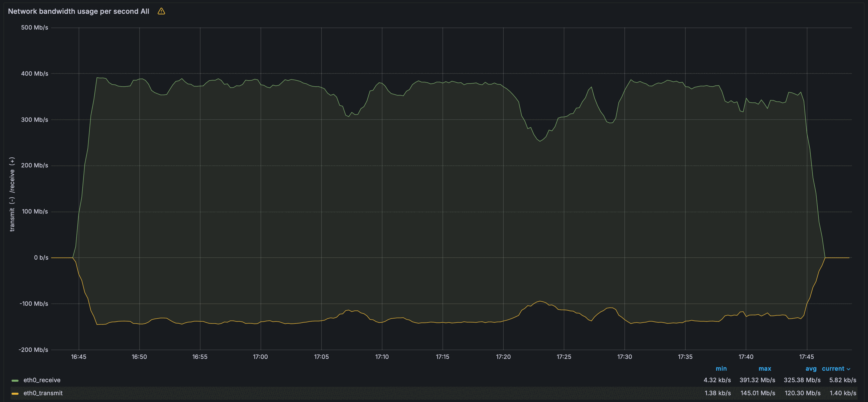The image size is (868, 402).
Task: Toggle visibility of eth0_receive series
Action: click(x=42, y=380)
